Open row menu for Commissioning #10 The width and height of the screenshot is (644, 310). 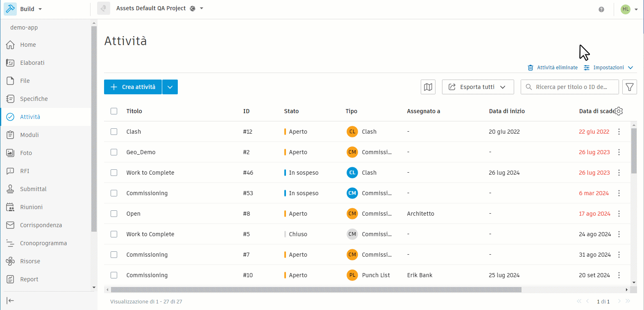click(619, 275)
